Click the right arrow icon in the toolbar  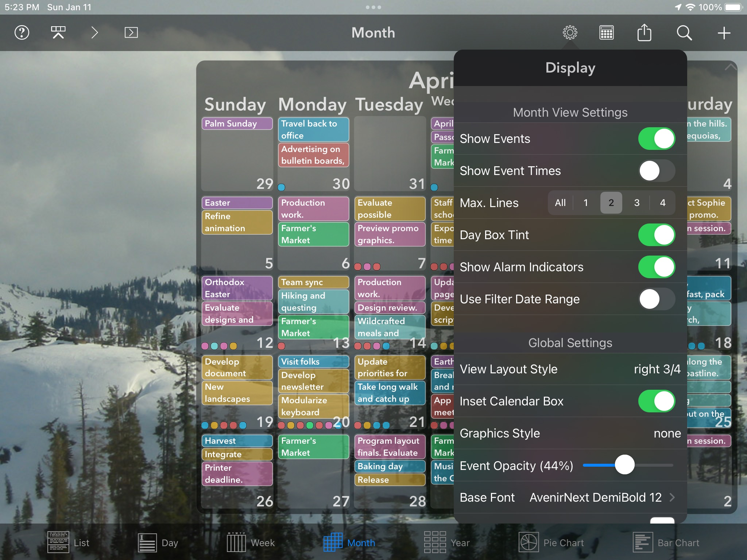click(x=94, y=32)
